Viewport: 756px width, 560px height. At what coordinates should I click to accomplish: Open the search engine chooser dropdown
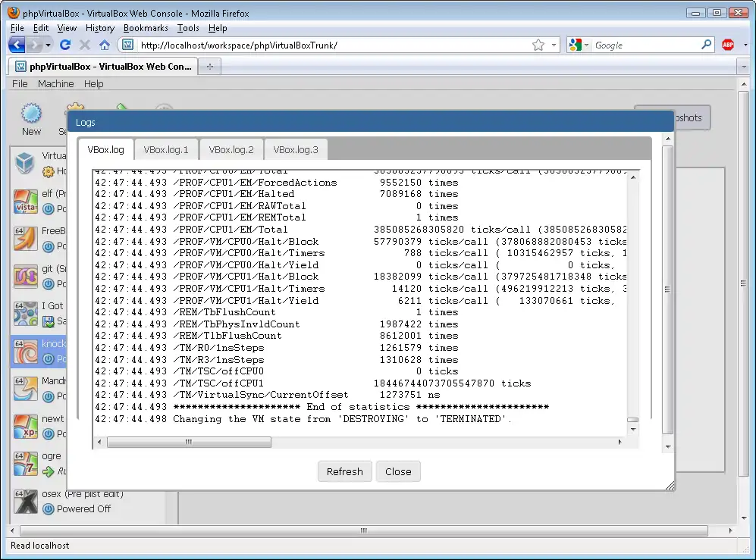pyautogui.click(x=586, y=45)
